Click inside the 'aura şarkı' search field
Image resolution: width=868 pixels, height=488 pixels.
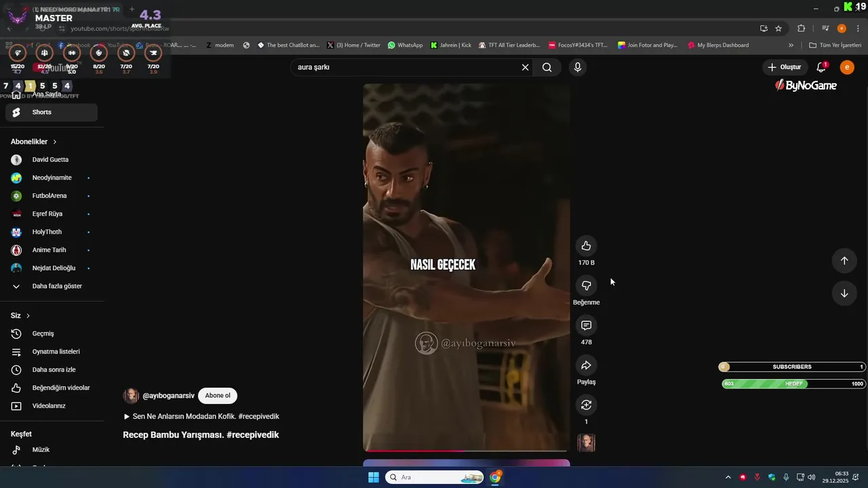click(407, 67)
